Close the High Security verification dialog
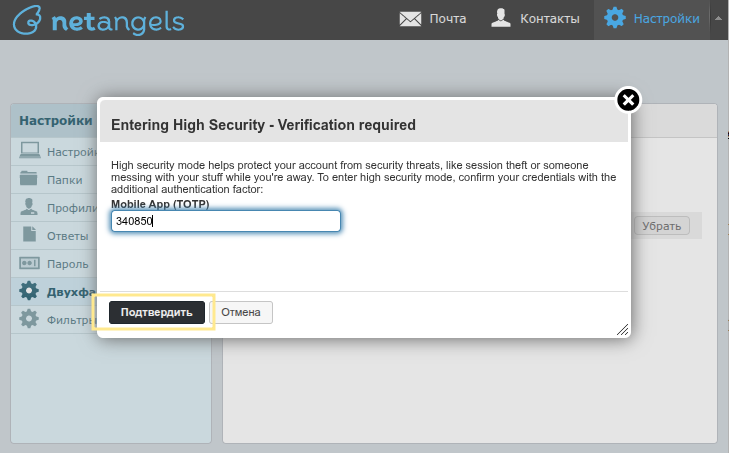Viewport: 729px width, 453px height. coord(627,99)
